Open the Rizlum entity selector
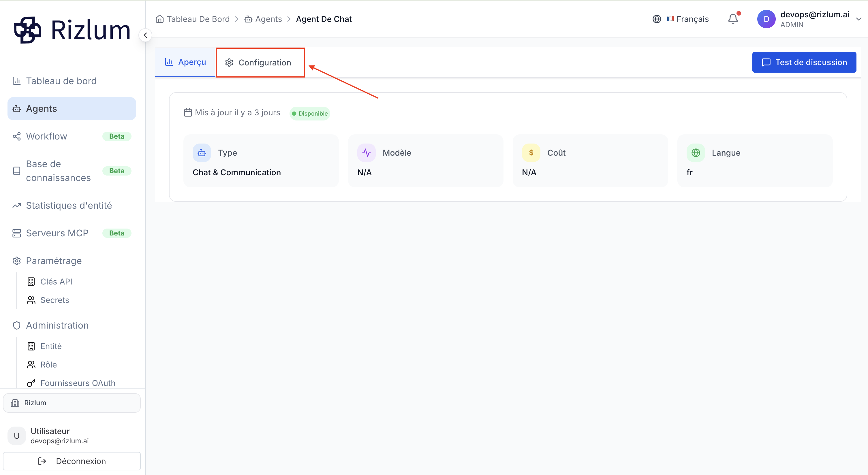The width and height of the screenshot is (868, 475). coord(72,403)
